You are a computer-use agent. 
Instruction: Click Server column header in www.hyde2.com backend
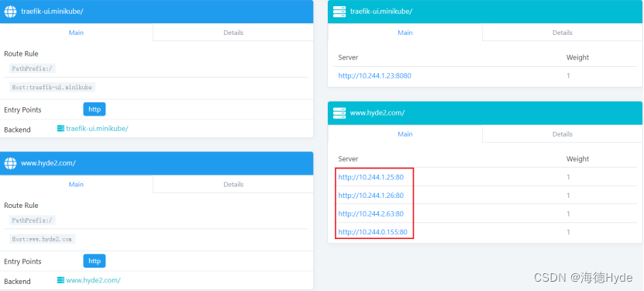coord(348,159)
